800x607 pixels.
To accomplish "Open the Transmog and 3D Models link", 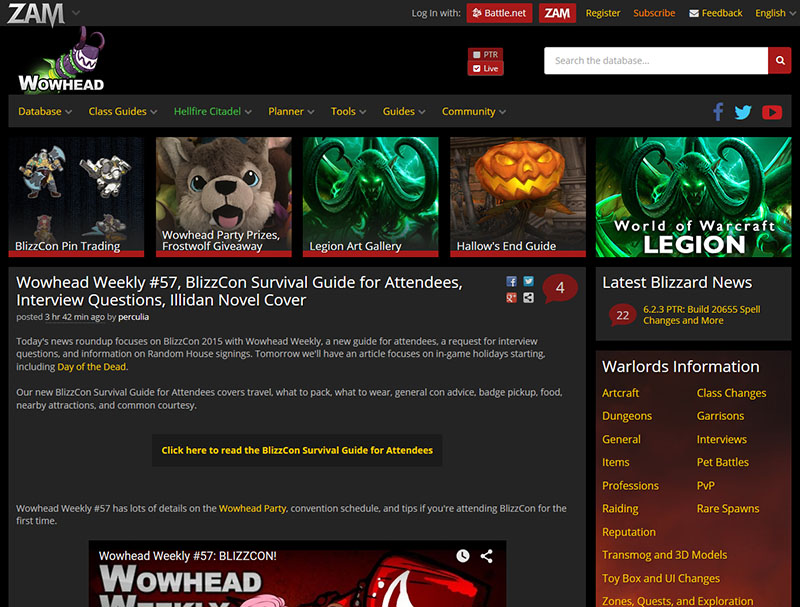I will pos(664,554).
